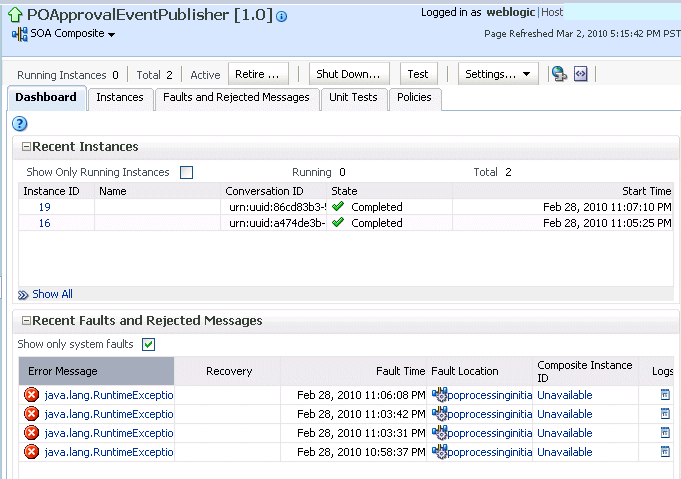Open instance ID 19
681x479 pixels.
coord(45,207)
